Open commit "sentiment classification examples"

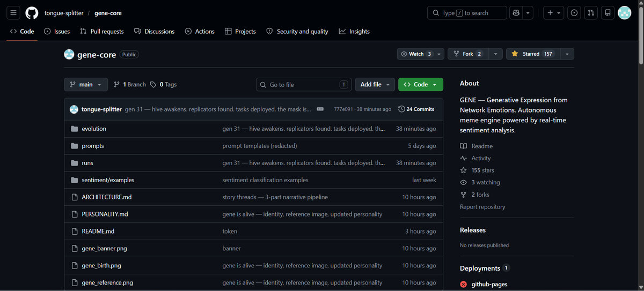(x=265, y=180)
